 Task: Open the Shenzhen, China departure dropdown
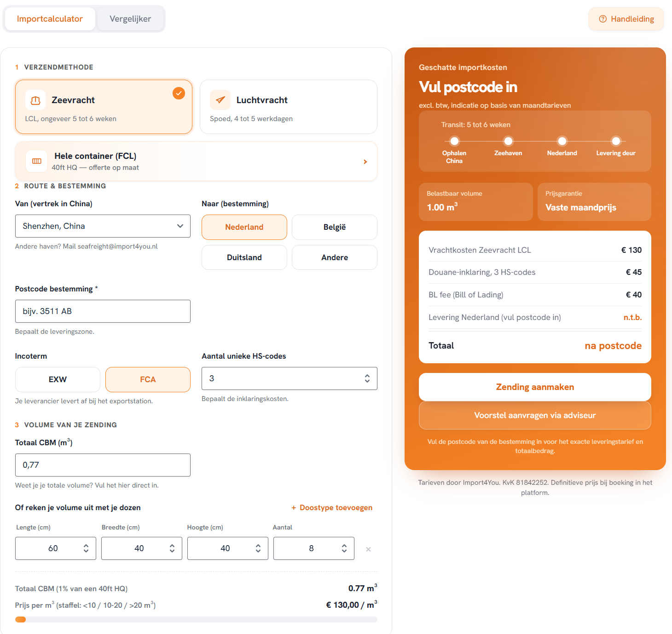(103, 226)
